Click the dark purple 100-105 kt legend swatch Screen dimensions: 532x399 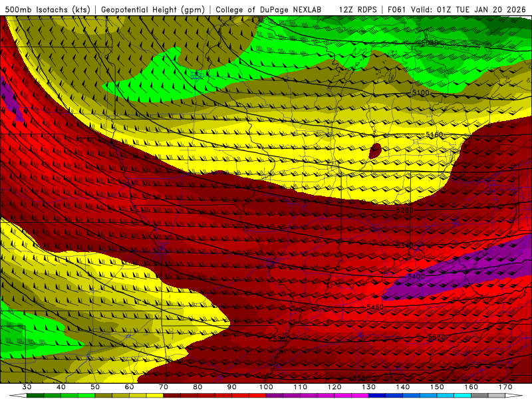click(x=275, y=396)
